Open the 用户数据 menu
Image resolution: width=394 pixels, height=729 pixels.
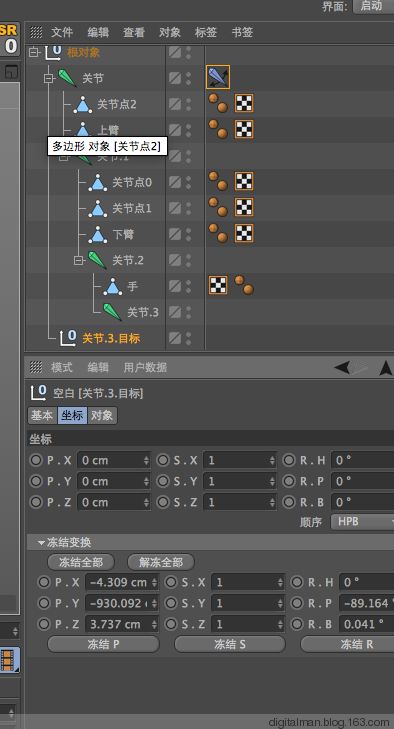pyautogui.click(x=145, y=367)
